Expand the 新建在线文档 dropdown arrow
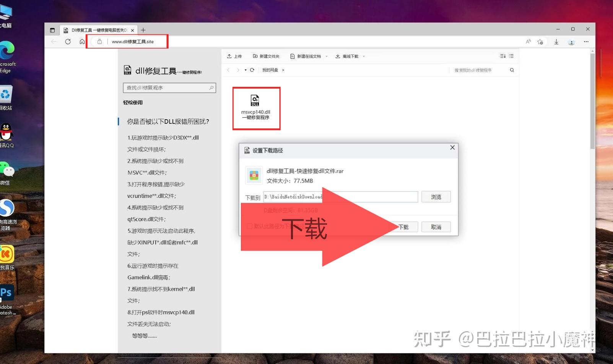Screen dimensions: 613x364 pos(327,57)
